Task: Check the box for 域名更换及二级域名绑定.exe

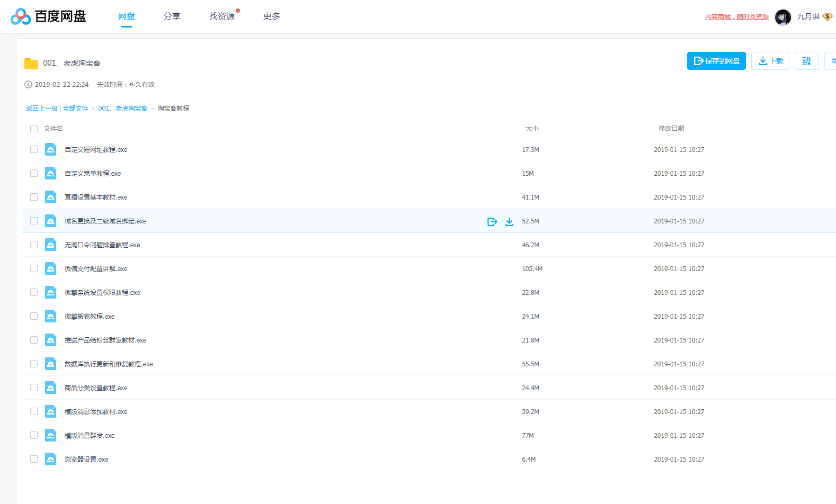Action: 34,221
